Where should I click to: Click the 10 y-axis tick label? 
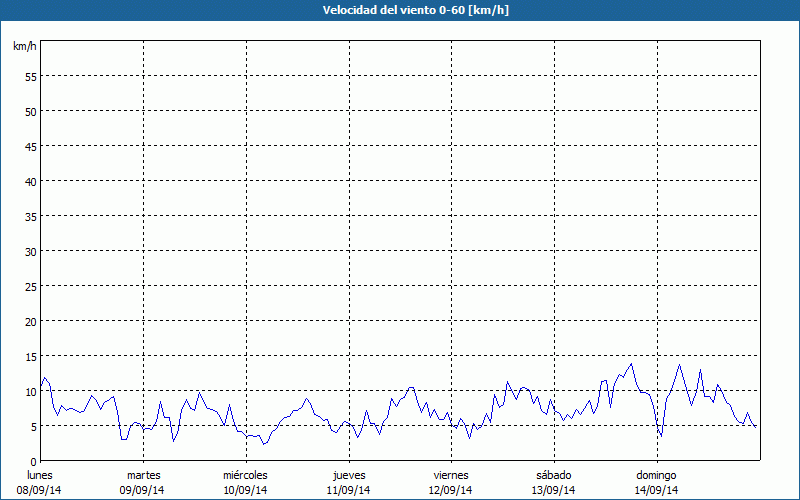point(30,392)
